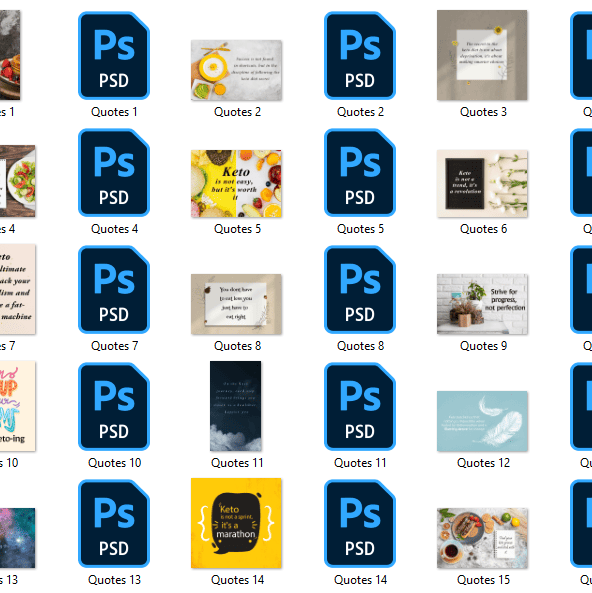Select the colorful 'eto-ing' lettering thumbnail

point(17,406)
